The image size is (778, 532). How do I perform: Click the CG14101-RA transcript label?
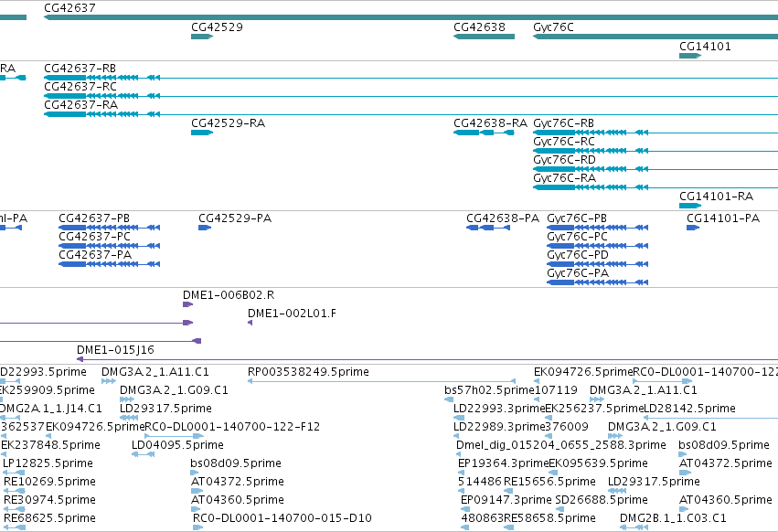pyautogui.click(x=717, y=196)
